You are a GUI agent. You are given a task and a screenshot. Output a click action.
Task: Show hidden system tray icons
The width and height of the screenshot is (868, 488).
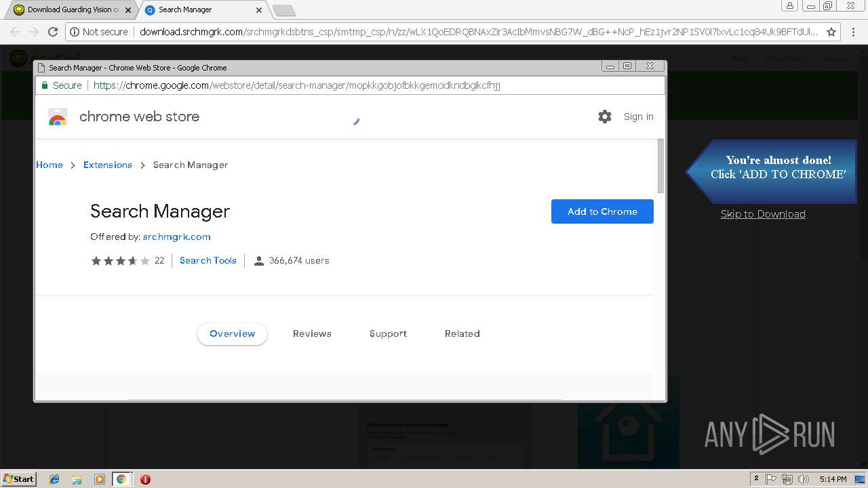(x=756, y=479)
